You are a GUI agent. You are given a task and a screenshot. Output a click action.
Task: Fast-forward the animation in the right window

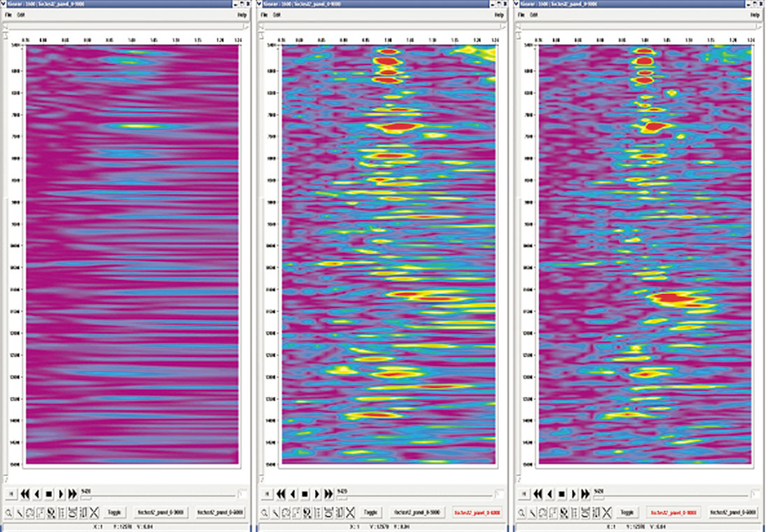(586, 493)
